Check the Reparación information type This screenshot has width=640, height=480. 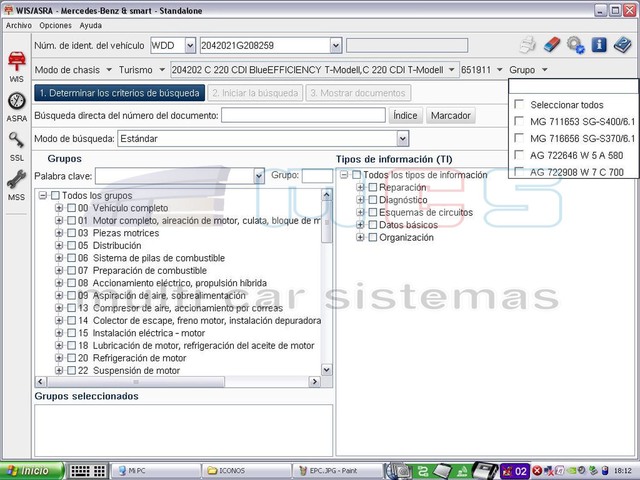373,188
